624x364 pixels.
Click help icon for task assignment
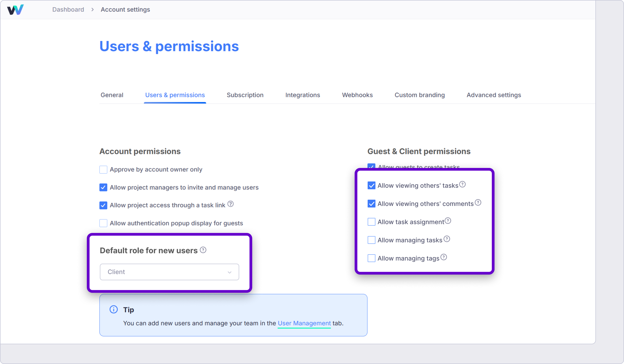point(448,221)
